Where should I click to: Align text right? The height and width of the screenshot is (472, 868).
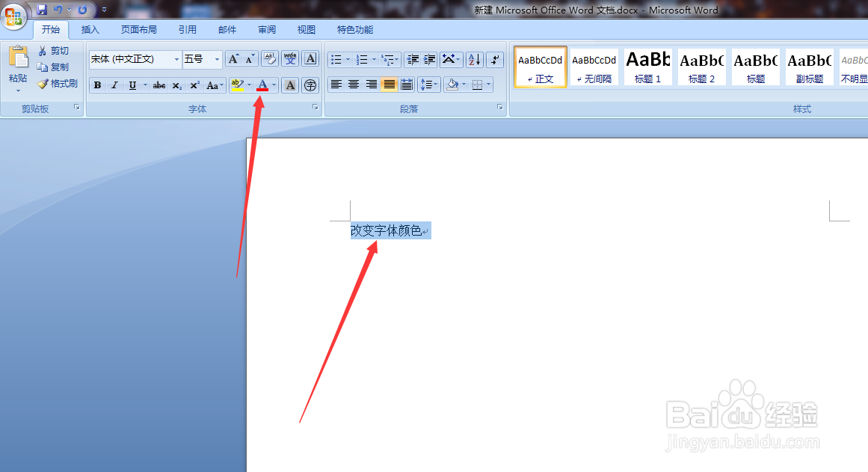tap(372, 85)
